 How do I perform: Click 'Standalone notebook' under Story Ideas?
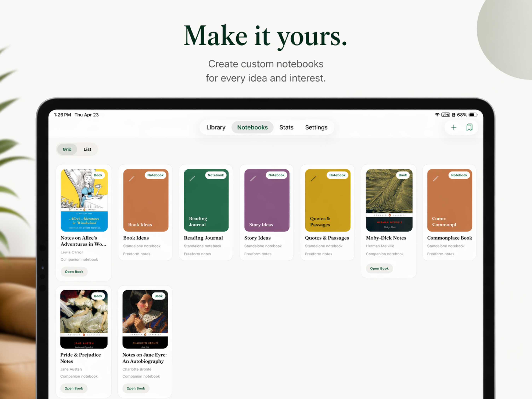click(263, 246)
